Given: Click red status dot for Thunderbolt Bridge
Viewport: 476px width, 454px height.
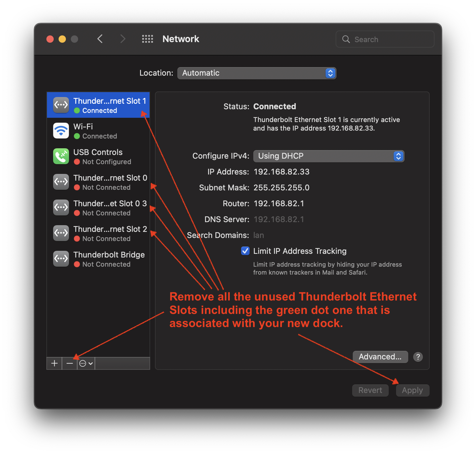Looking at the screenshot, I should tap(77, 264).
